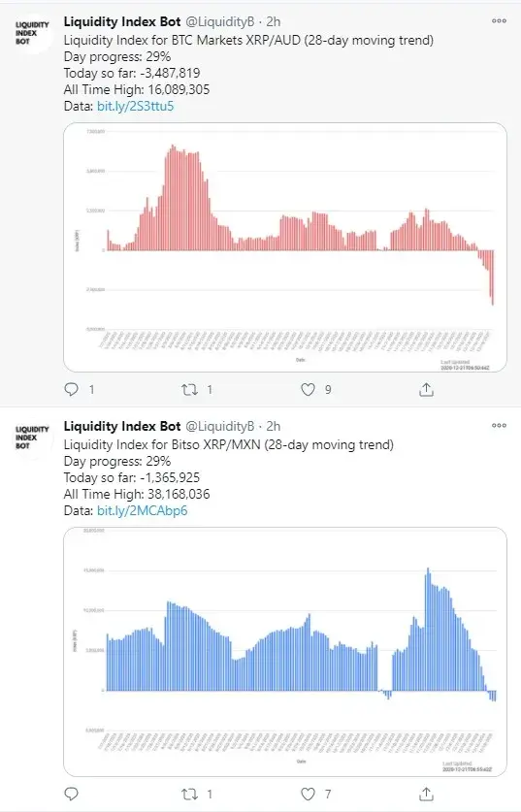Open more options on the XRP/AUD tweet
This screenshot has height=812, width=521.
pyautogui.click(x=500, y=21)
